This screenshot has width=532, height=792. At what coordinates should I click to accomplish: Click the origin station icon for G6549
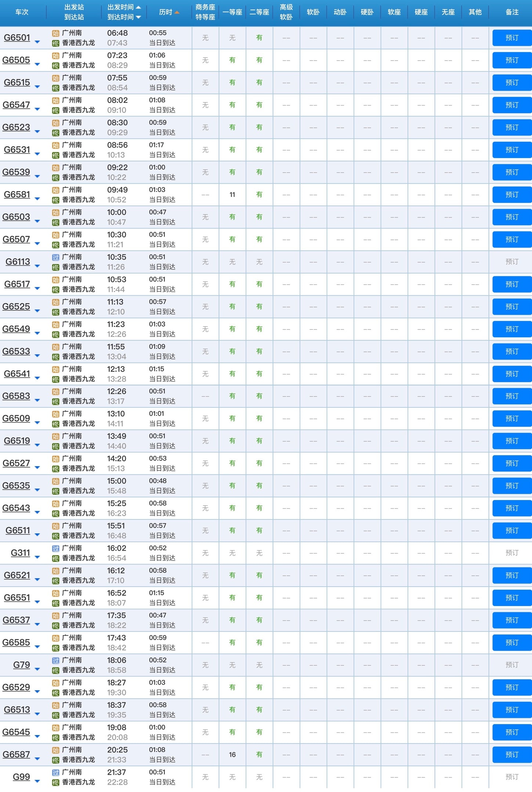pos(55,325)
